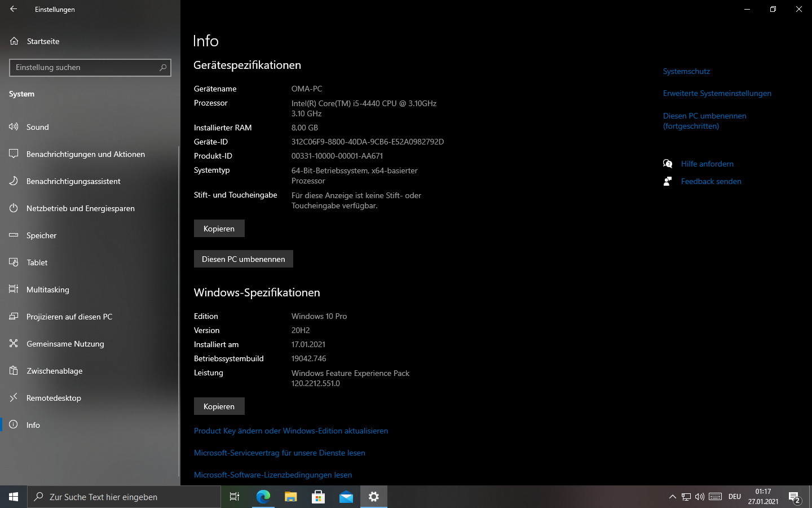Focus Einstellung suchen field
812x508 pixels.
point(90,68)
